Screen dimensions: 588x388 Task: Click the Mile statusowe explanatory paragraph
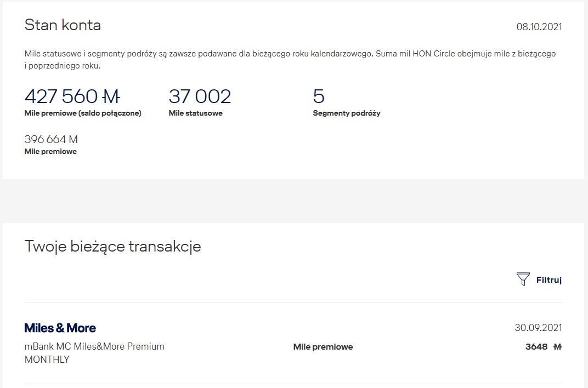point(290,60)
